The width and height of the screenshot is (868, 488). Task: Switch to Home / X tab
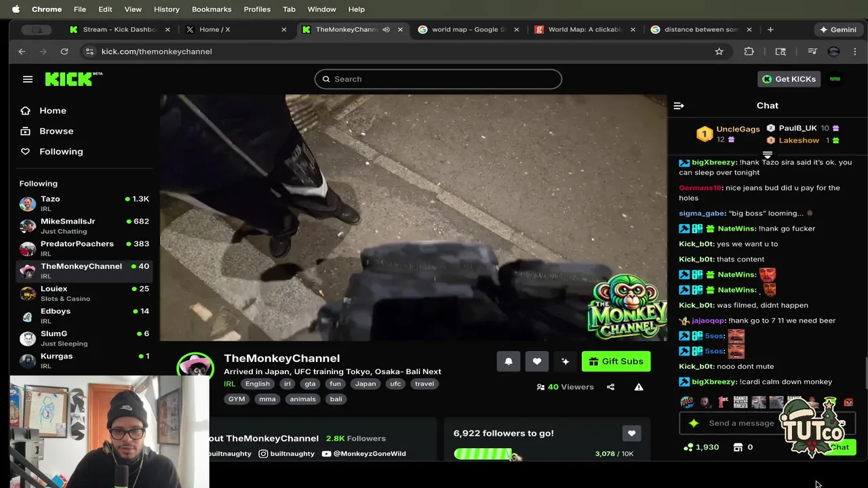[x=236, y=30]
